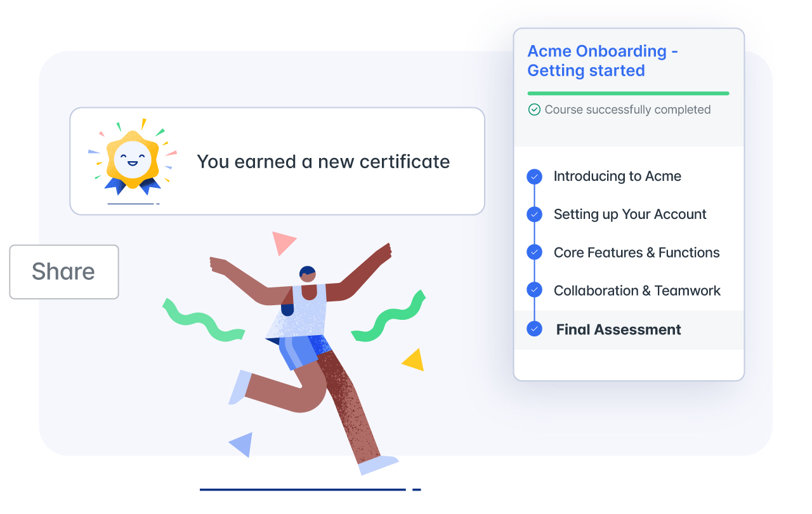Click the left green squiggle ribbon
The width and height of the screenshot is (812, 514).
tap(203, 320)
